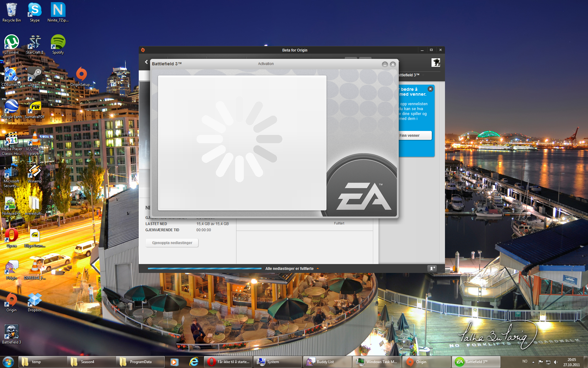The width and height of the screenshot is (588, 368).
Task: Select the Dropbox desktop icon
Action: [35, 302]
